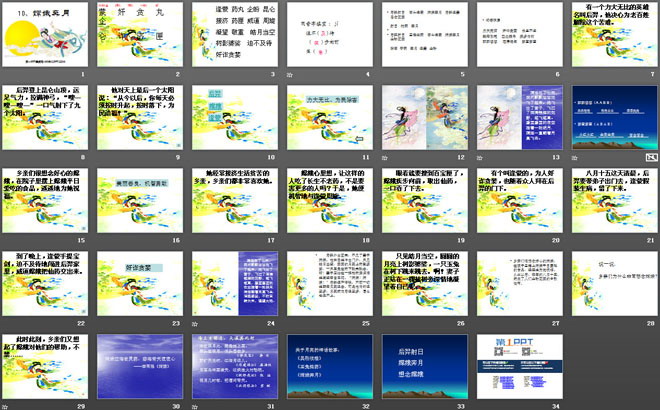Viewport: 660px width, 410px height.
Task: Select slide 20 thumbnail
Action: [520, 200]
